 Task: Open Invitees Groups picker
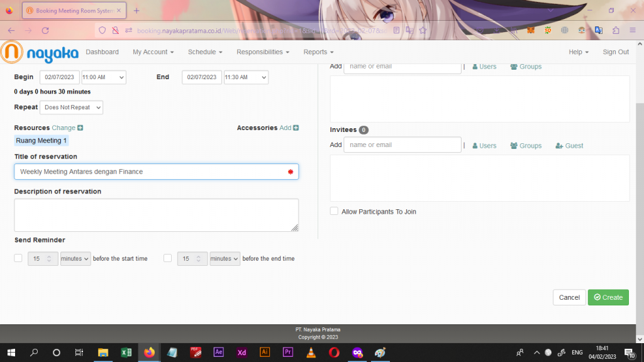tap(526, 146)
